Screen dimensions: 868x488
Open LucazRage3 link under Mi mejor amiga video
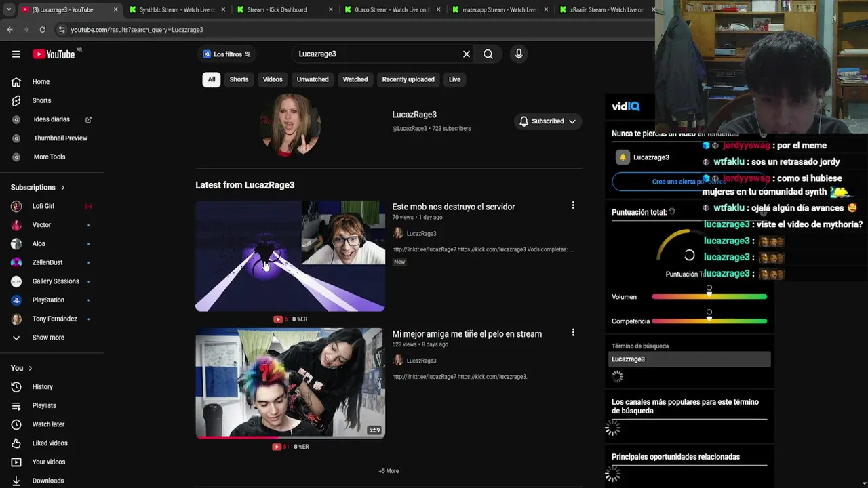pyautogui.click(x=421, y=361)
